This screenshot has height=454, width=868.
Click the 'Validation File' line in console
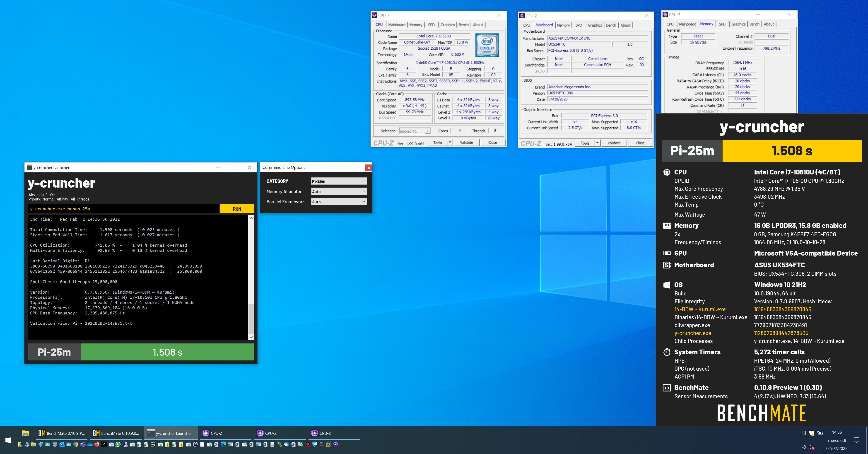coord(81,324)
